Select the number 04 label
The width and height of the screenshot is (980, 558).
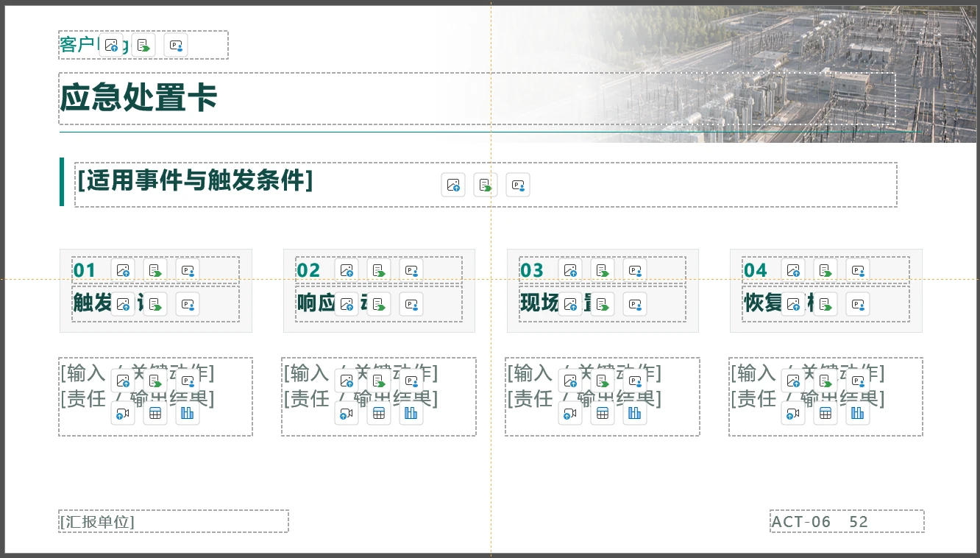[x=756, y=270]
